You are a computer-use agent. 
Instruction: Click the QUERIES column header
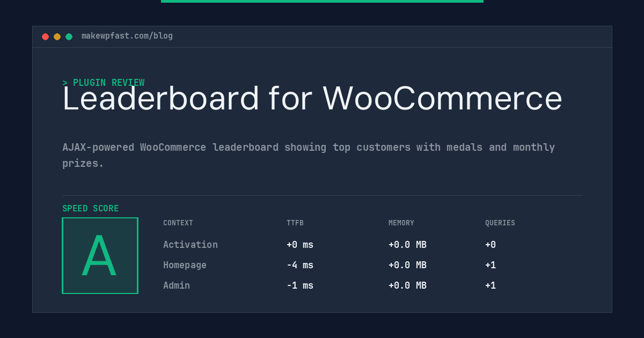(x=500, y=223)
